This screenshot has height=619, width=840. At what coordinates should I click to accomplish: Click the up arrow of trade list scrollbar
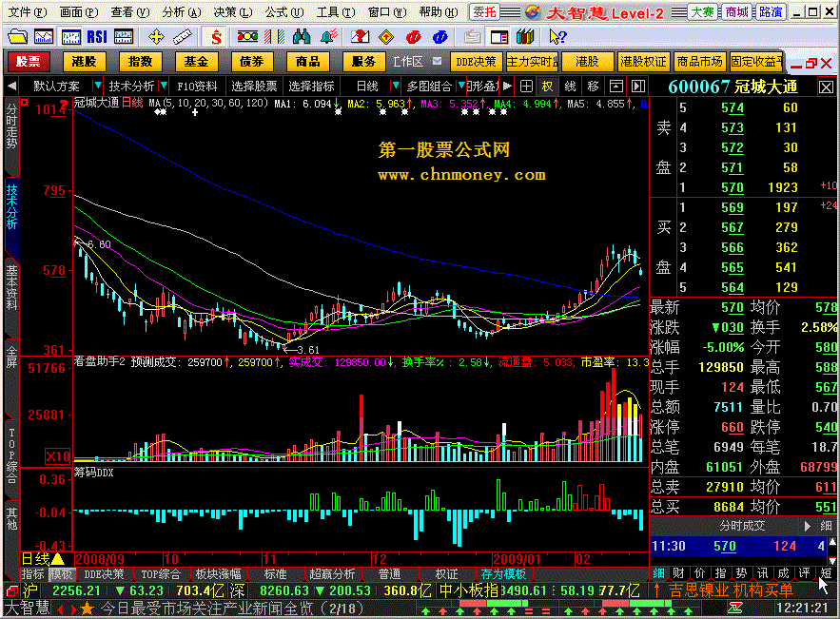[833, 541]
